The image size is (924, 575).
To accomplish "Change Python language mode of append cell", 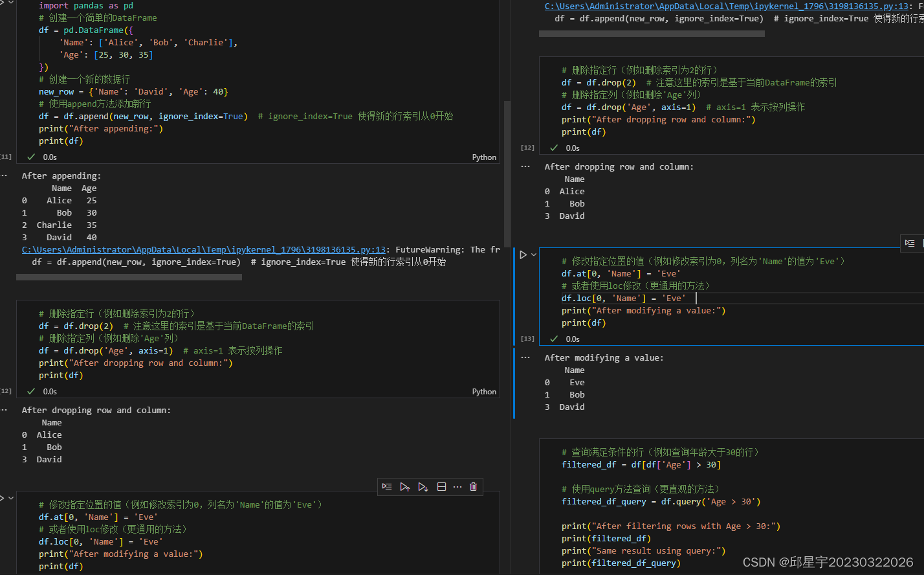I will [x=484, y=157].
